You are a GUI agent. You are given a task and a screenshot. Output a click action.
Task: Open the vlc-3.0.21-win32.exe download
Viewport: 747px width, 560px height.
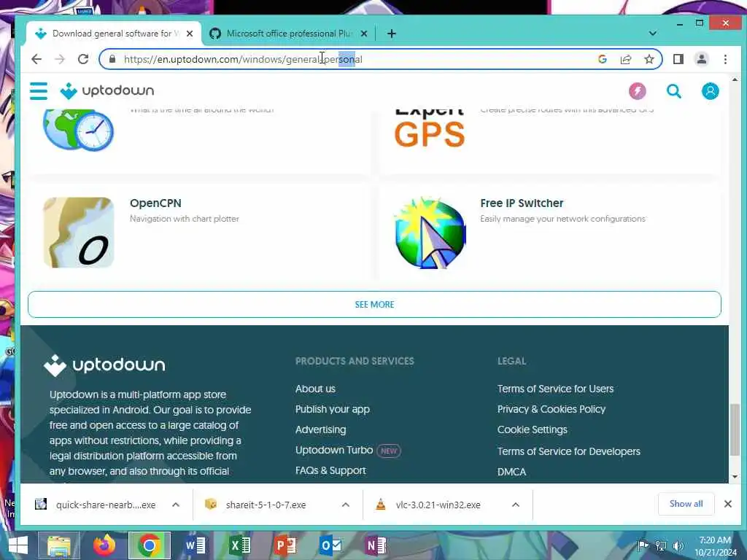438,505
